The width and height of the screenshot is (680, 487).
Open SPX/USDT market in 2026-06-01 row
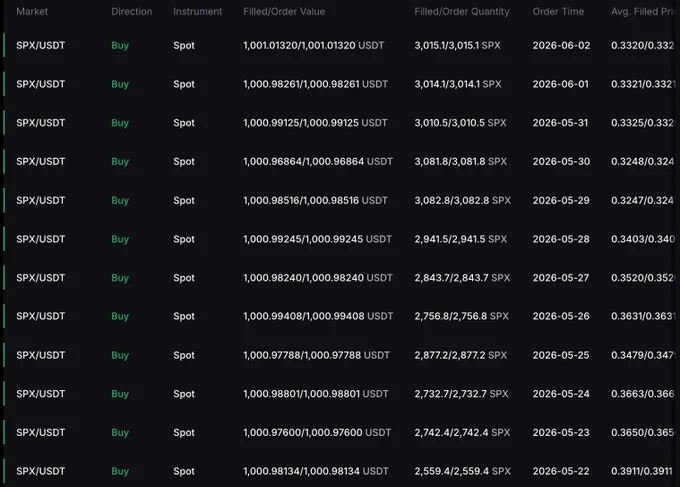pyautogui.click(x=40, y=84)
